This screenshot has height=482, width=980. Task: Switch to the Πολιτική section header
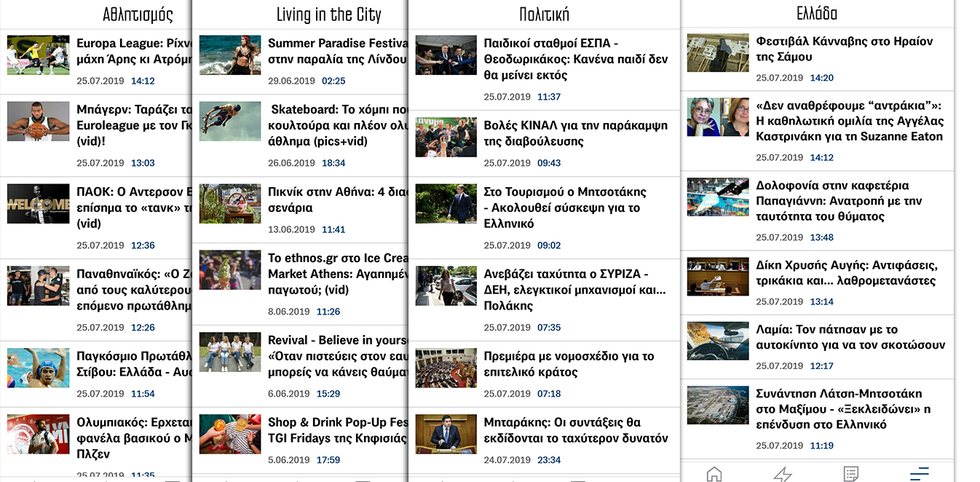tap(544, 15)
